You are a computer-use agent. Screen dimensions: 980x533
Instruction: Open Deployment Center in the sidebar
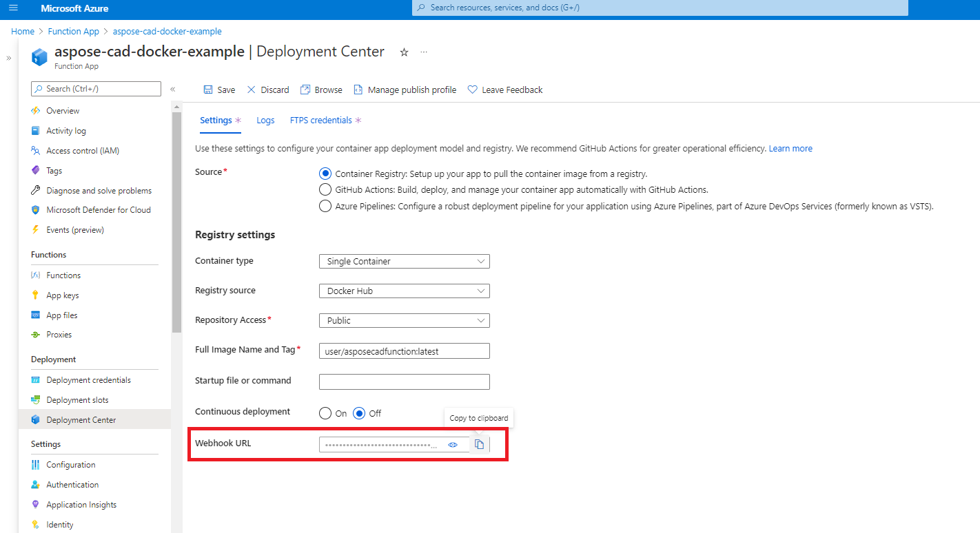click(94, 420)
